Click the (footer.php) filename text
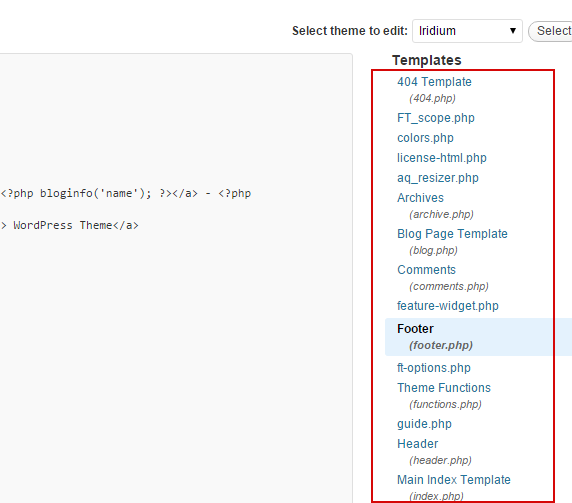Image resolution: width=572 pixels, height=503 pixels. click(440, 345)
